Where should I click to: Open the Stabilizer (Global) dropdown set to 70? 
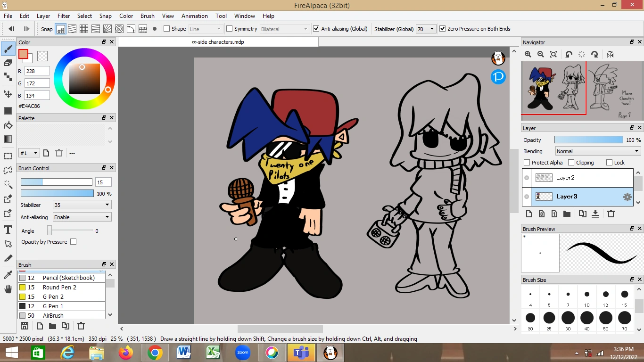click(x=426, y=29)
